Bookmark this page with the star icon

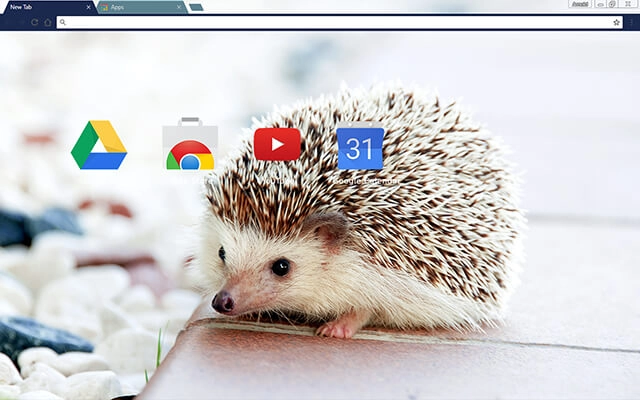tap(616, 22)
